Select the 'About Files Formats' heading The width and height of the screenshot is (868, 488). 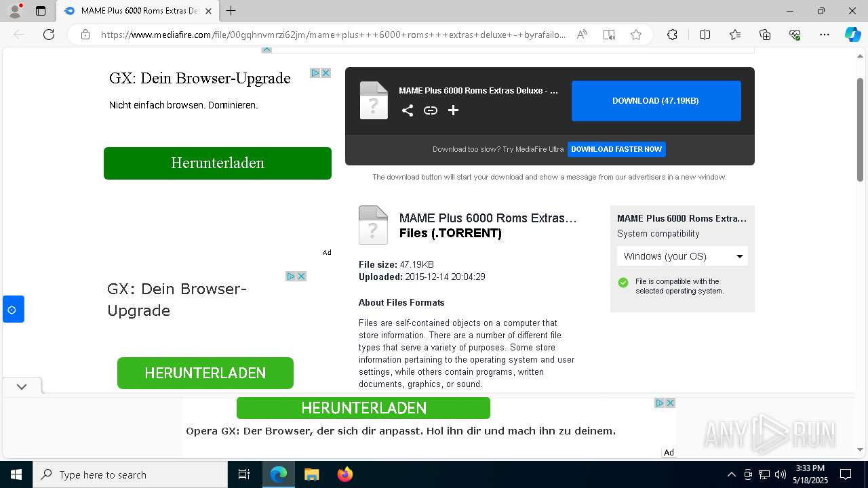tap(401, 302)
